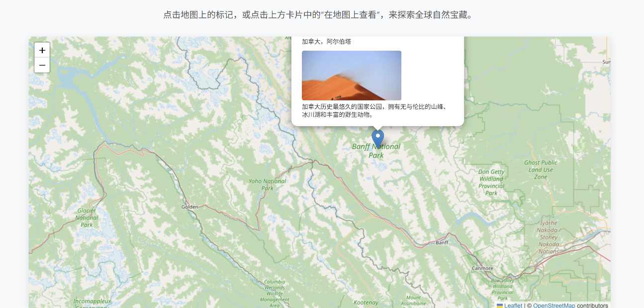Viewport: 644px width, 308px height.
Task: Zoom in the map with plus button
Action: point(42,50)
